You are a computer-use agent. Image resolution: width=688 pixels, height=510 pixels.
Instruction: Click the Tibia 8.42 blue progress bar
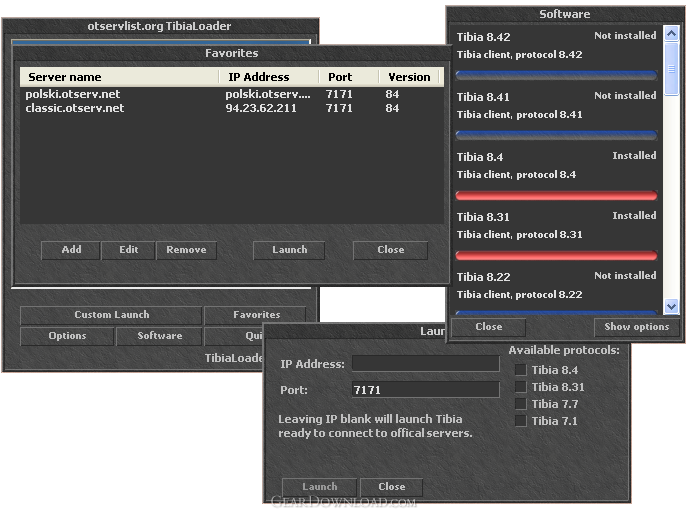click(x=556, y=75)
